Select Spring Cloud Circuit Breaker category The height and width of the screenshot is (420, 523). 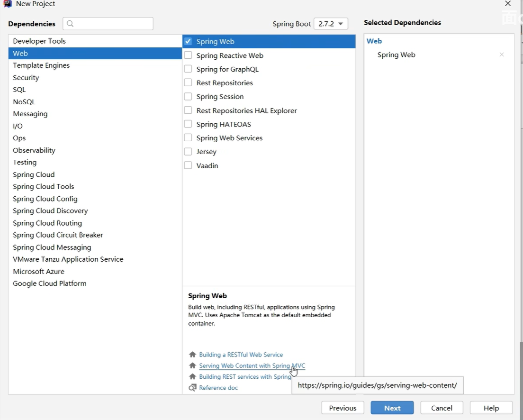[95, 235]
